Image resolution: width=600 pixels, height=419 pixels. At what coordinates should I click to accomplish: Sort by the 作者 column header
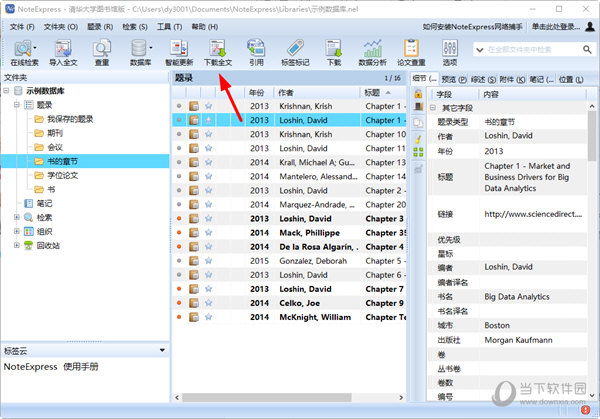317,93
